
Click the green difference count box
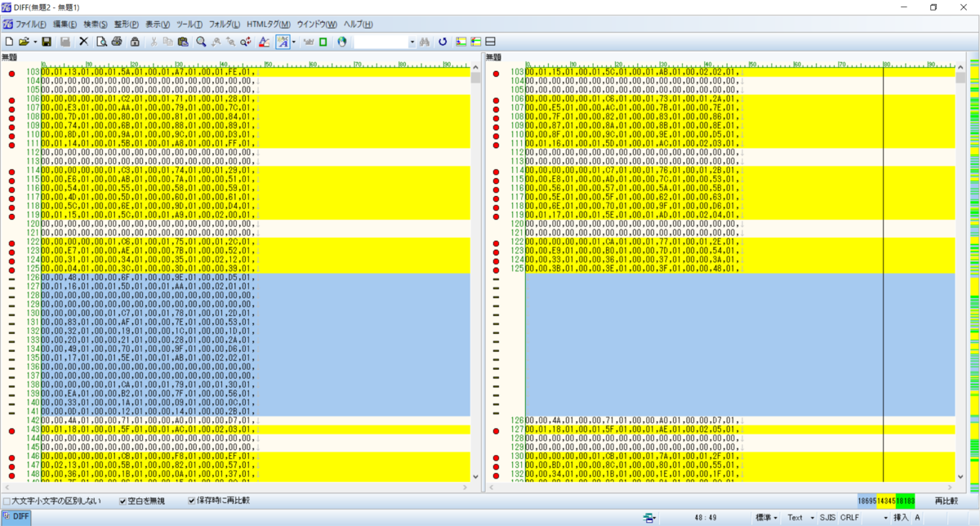[905, 500]
